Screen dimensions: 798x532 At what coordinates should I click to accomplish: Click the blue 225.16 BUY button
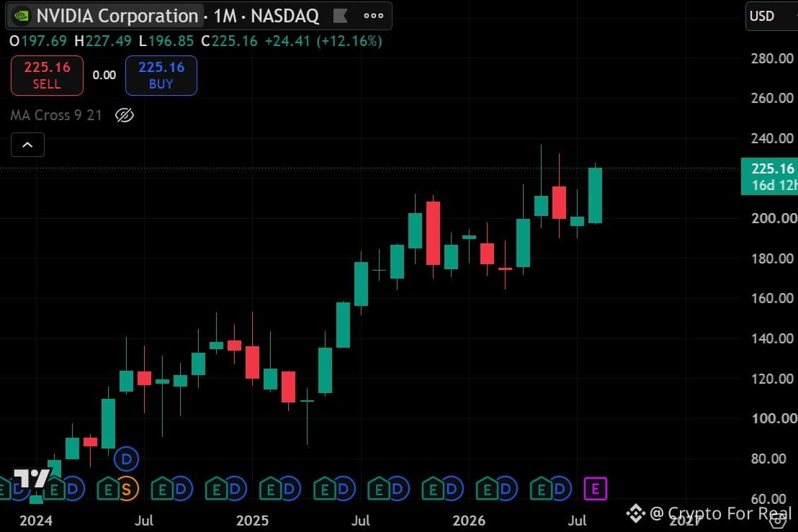(161, 76)
